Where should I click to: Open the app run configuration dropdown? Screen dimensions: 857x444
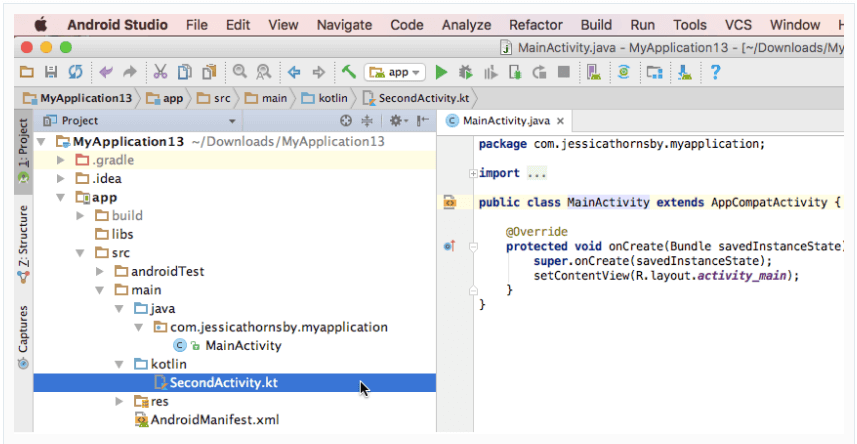point(396,72)
